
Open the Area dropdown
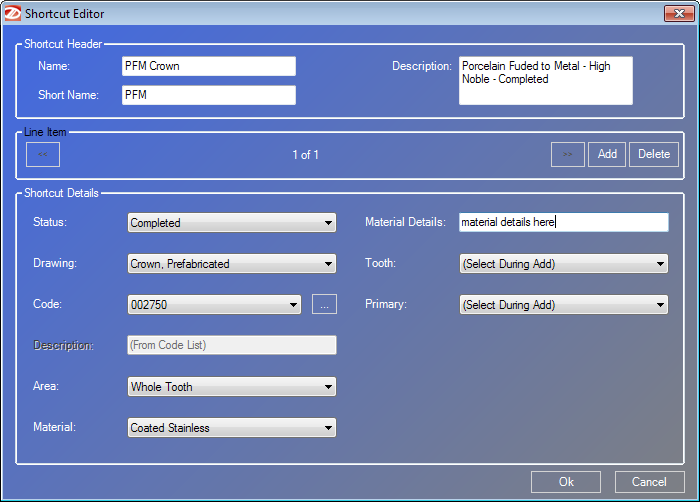(x=232, y=387)
